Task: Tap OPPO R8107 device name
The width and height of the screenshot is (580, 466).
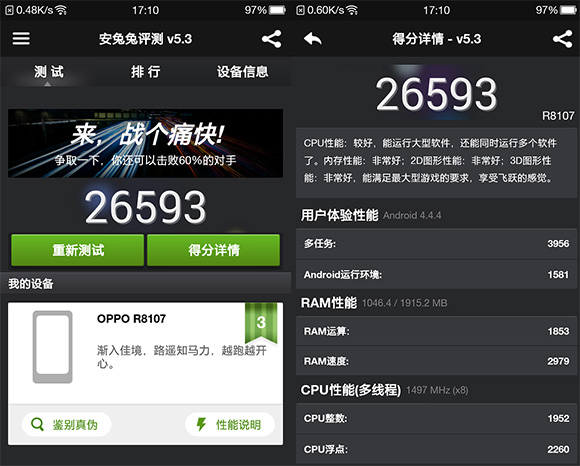Action: point(131,319)
